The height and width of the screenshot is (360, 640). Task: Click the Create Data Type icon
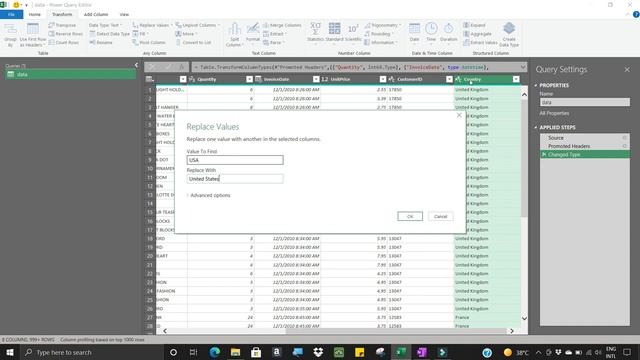point(509,35)
